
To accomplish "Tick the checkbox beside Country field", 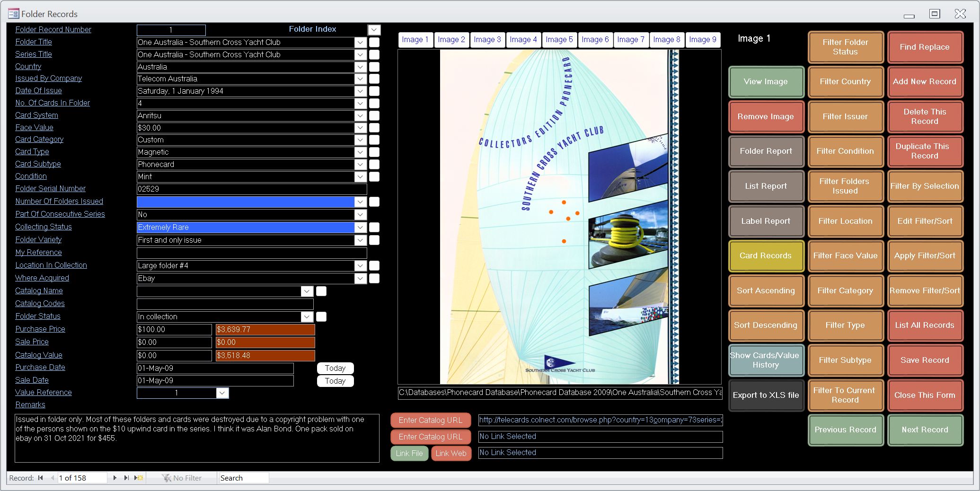I will point(374,67).
